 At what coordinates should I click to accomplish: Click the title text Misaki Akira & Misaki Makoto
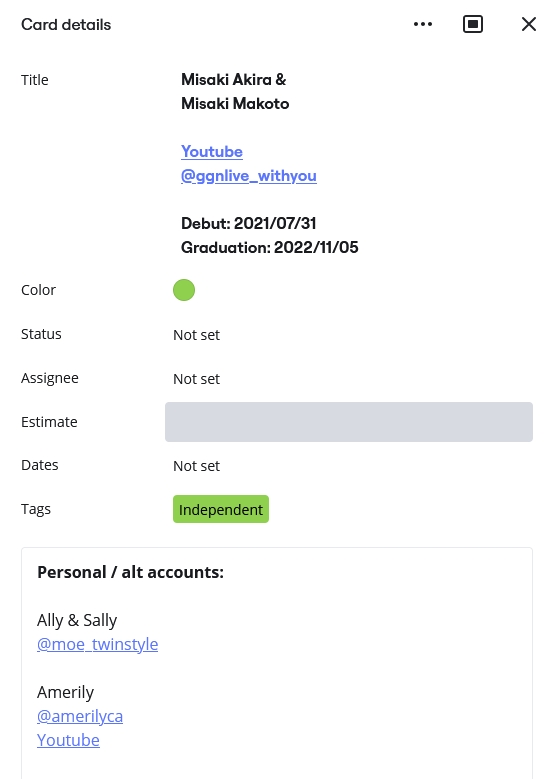pos(235,91)
